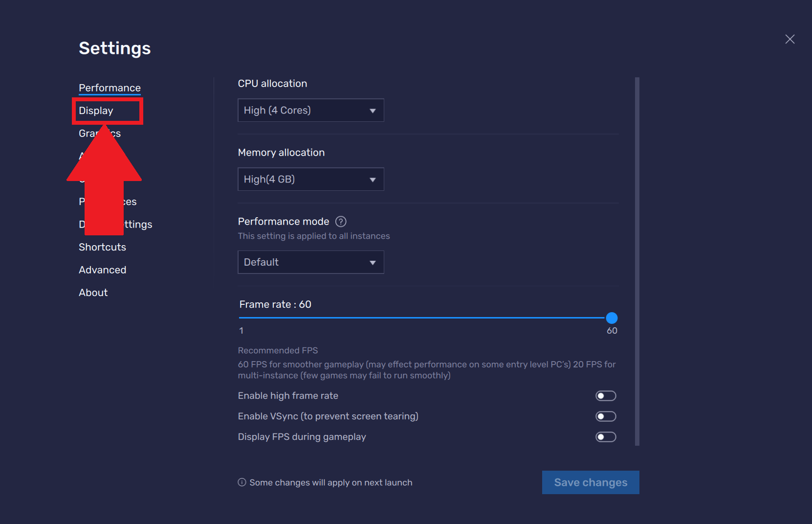Select the Performance tab in sidebar

(x=110, y=88)
